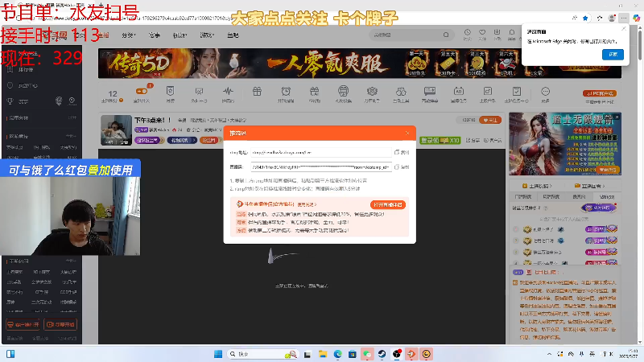Click the Edge favorites star icon
This screenshot has width=644, height=362.
click(x=585, y=18)
